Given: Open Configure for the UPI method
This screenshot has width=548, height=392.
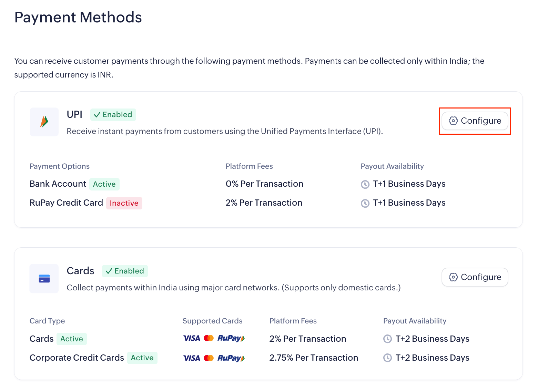Looking at the screenshot, I should click(475, 121).
